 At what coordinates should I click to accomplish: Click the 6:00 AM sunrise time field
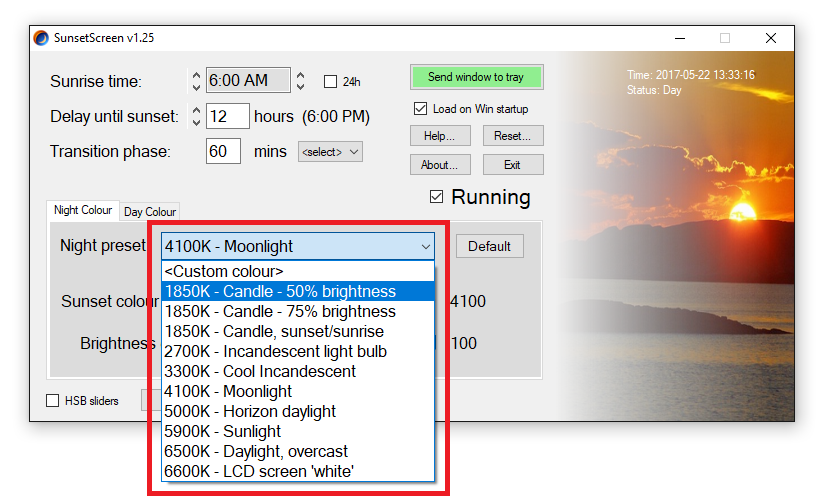[248, 80]
